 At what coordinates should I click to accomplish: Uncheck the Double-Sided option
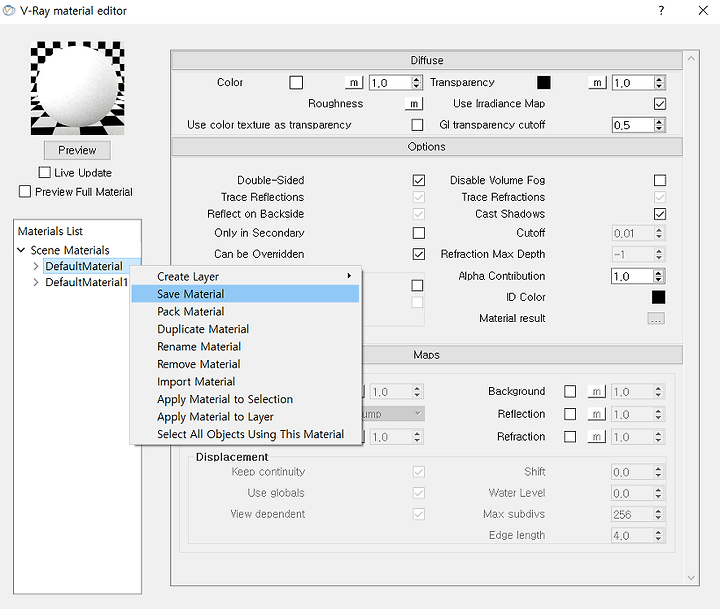[x=419, y=180]
